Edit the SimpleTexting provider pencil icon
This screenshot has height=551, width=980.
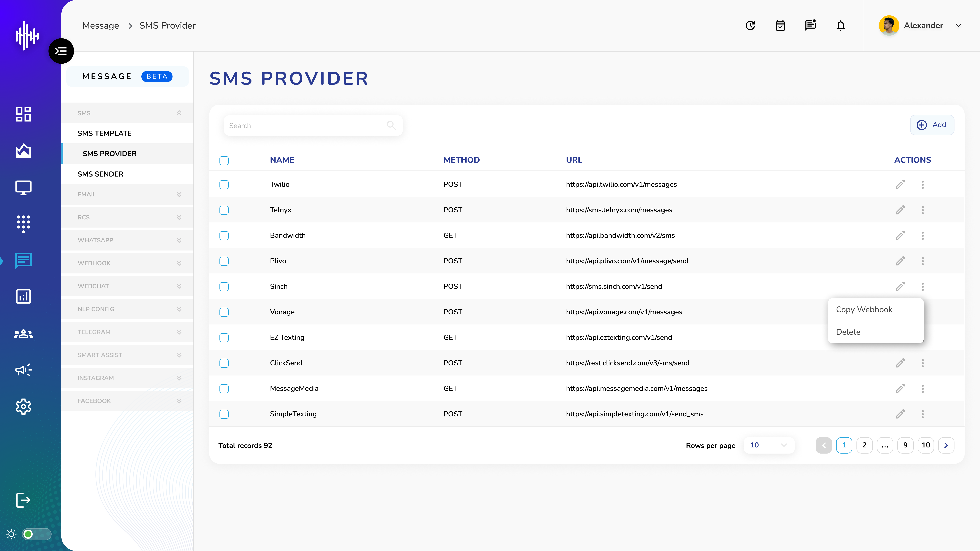[900, 414]
